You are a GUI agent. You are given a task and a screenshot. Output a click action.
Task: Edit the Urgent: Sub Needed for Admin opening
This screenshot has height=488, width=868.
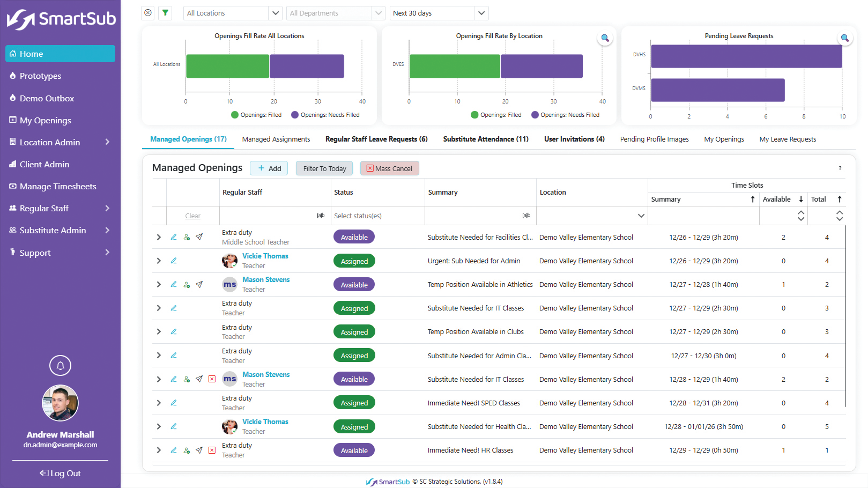click(x=174, y=261)
